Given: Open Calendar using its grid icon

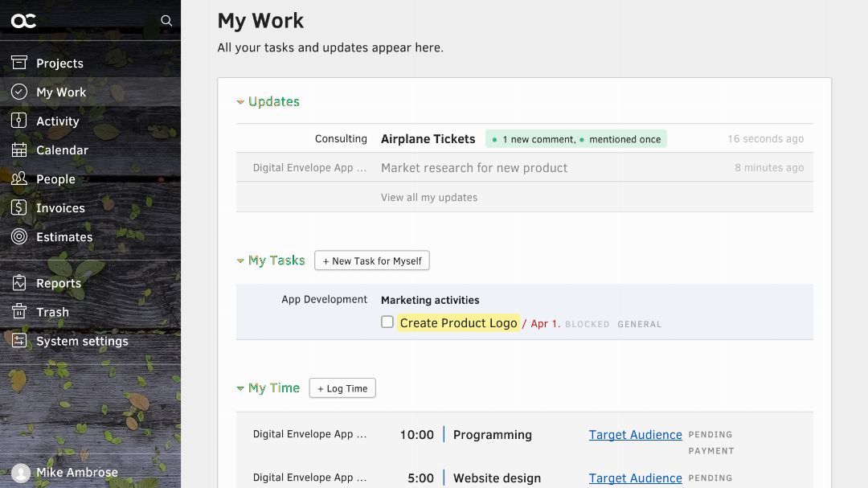Looking at the screenshot, I should [x=19, y=150].
